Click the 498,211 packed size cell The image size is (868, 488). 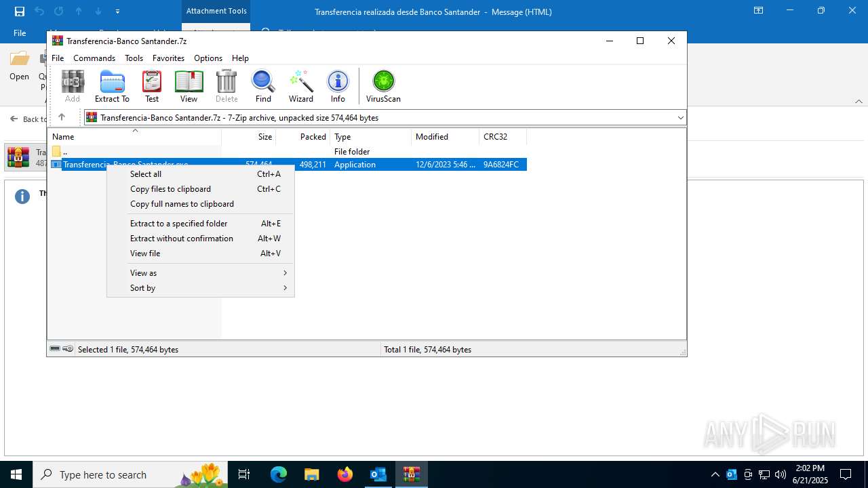pos(313,165)
